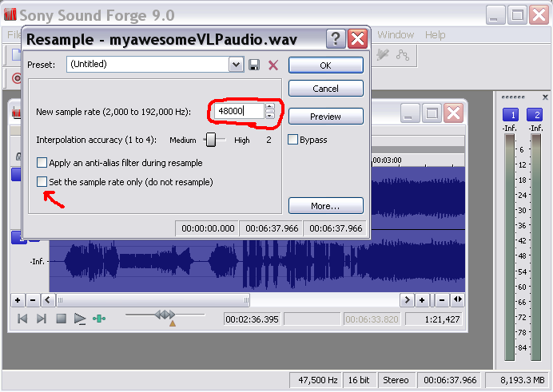Open the Window menu

396,34
